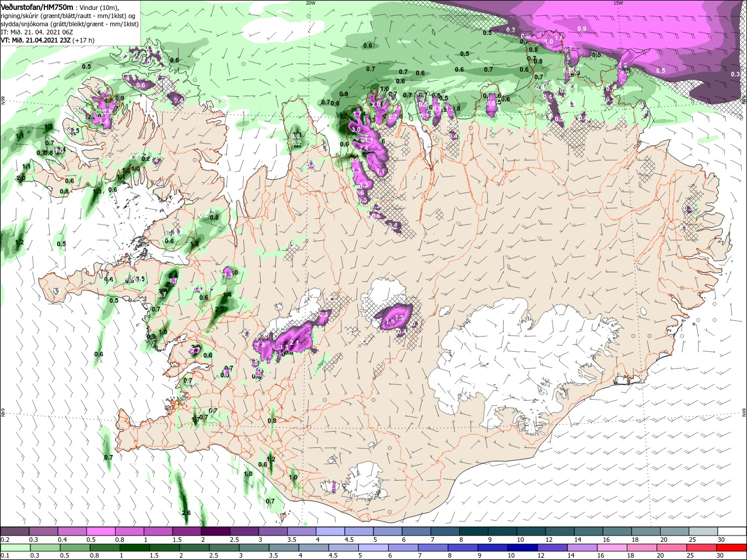This screenshot has height=560, width=747.
Task: Click the 20W longitude label
Action: (x=310, y=2)
